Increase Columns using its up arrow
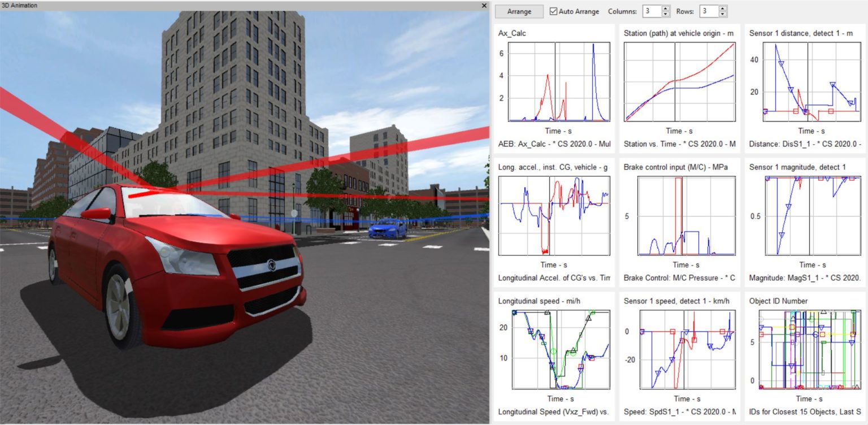This screenshot has width=868, height=425. tap(665, 8)
